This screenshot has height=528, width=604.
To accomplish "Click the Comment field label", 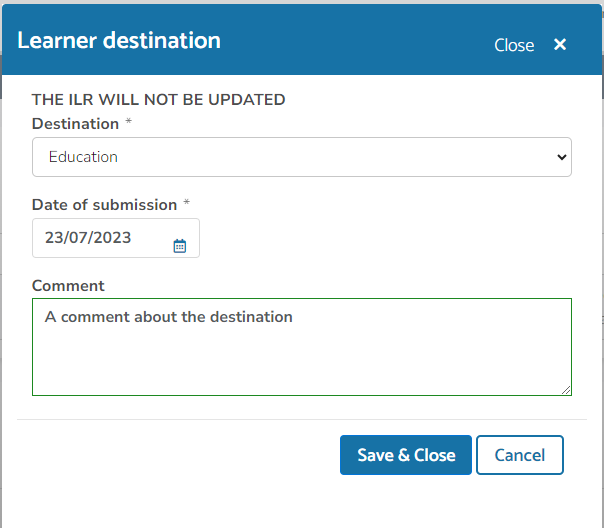I will 68,286.
